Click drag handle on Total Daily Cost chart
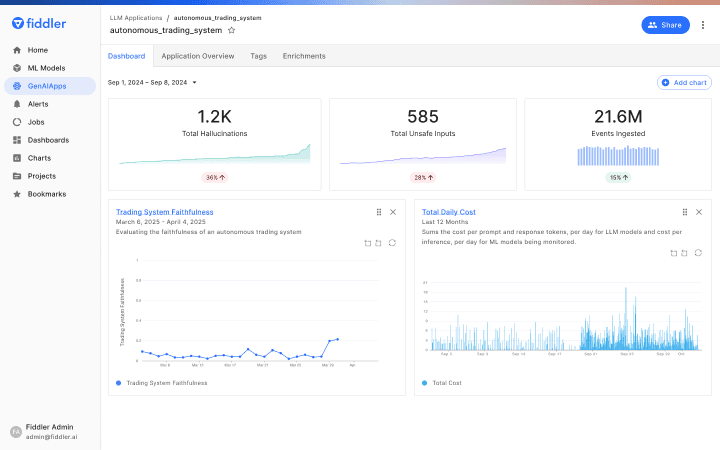Screen dimensions: 720x450 (x=685, y=212)
